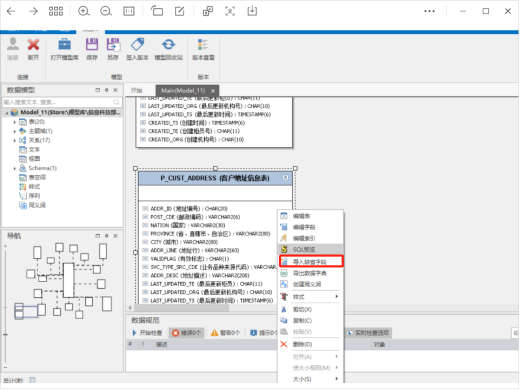Open the three-dot more options menu
Image resolution: width=520 pixels, height=390 pixels.
click(x=429, y=11)
